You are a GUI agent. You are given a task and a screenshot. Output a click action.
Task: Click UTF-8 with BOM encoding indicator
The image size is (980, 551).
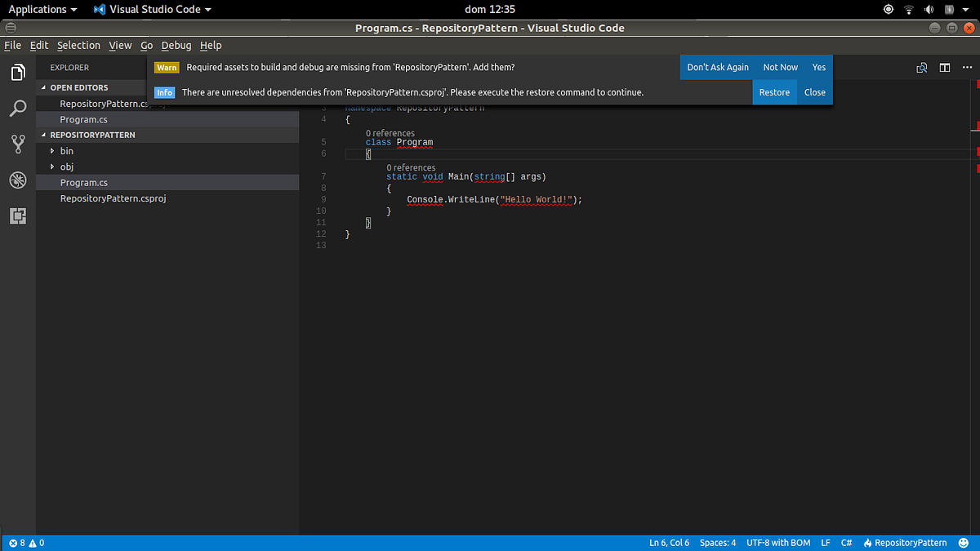[778, 542]
